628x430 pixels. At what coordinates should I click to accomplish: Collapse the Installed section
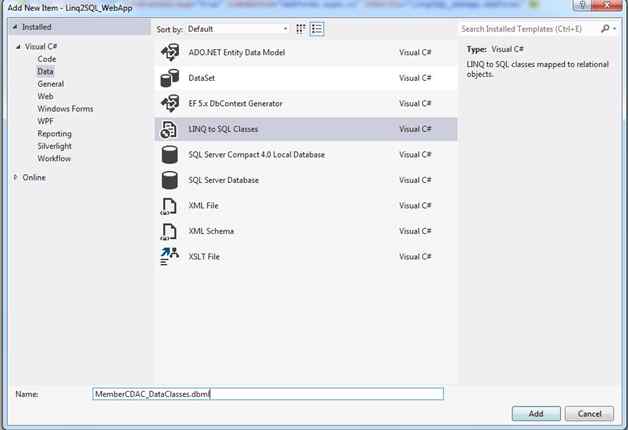coord(15,27)
